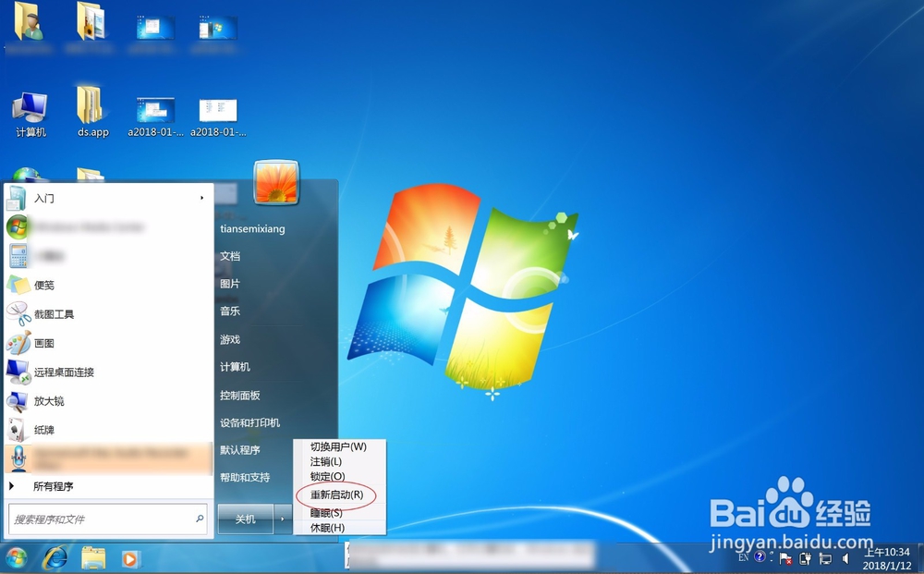This screenshot has height=574, width=924.
Task: Open Action Center flag icon in tray
Action: click(785, 558)
